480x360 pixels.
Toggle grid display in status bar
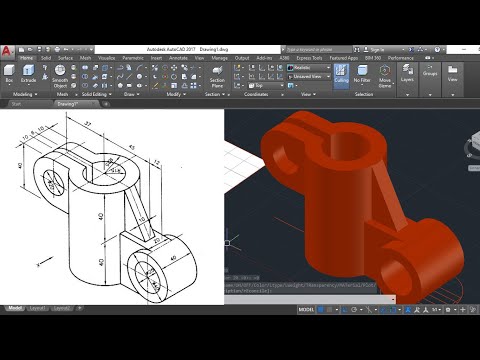[x=321, y=310]
